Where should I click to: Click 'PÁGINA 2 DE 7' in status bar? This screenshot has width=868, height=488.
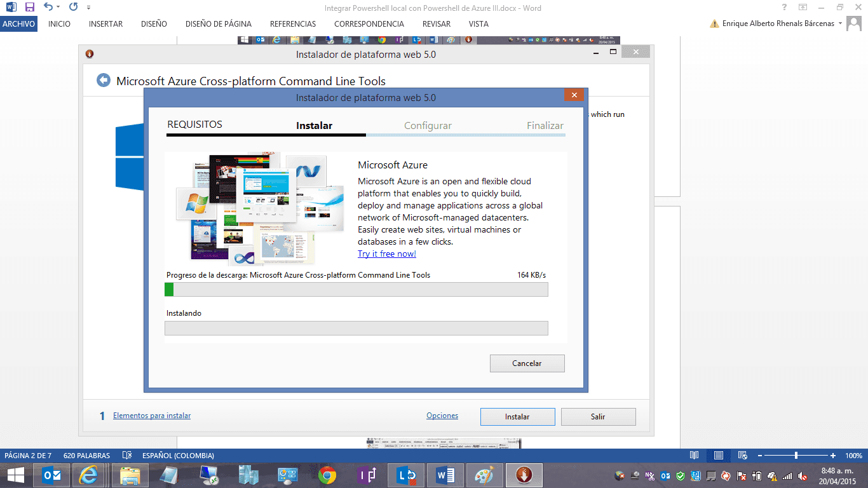point(29,456)
